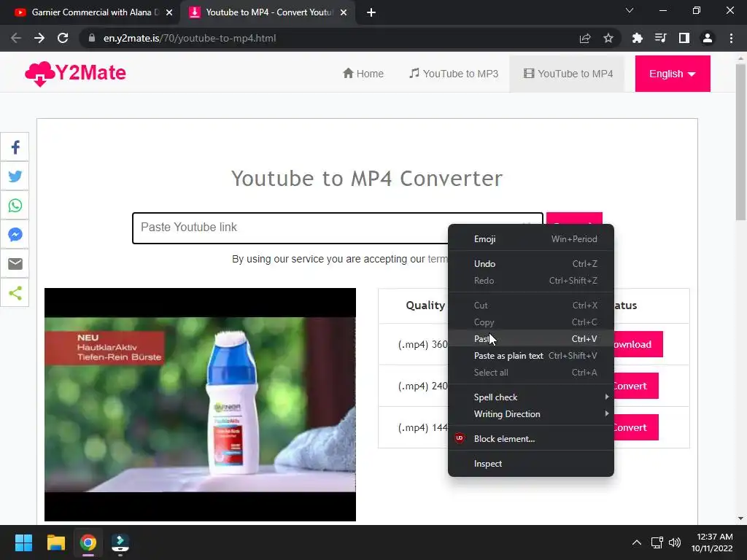Screen dimensions: 747x560
Task: Open Chrome profile icon
Action: (708, 38)
